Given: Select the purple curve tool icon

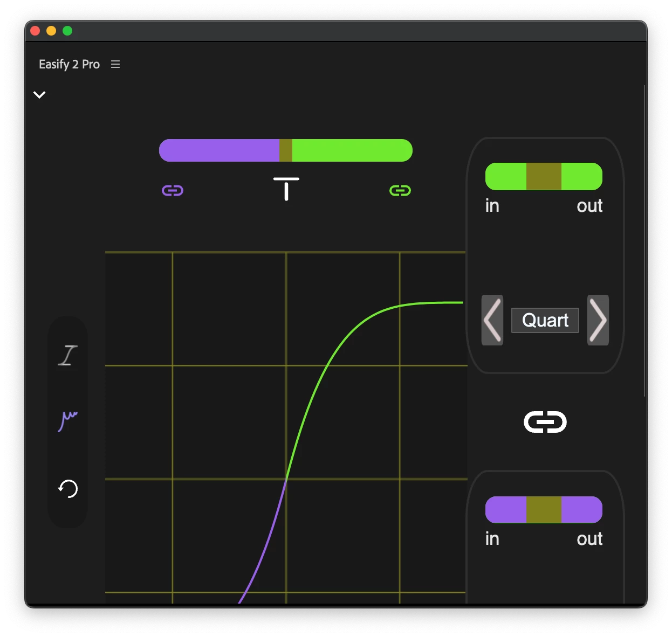Looking at the screenshot, I should (68, 421).
